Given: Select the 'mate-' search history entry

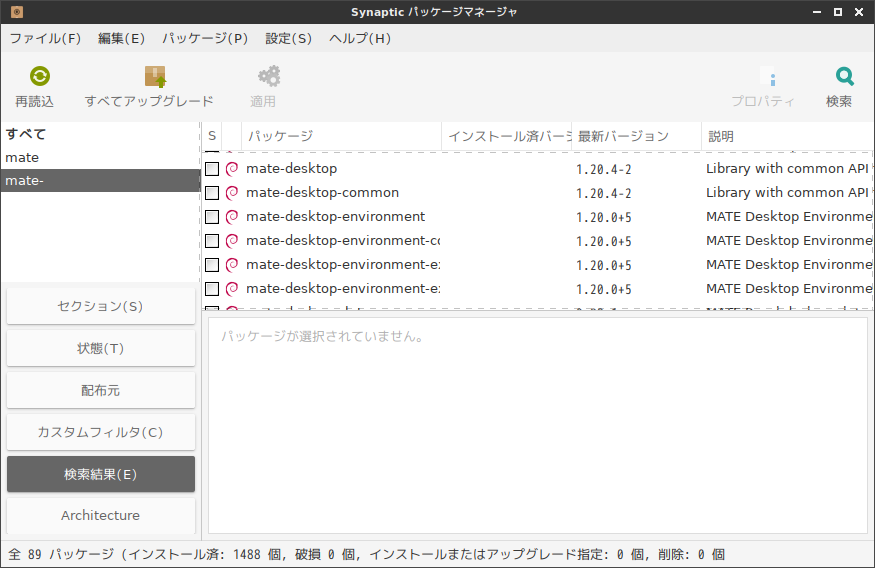Looking at the screenshot, I should [100, 181].
